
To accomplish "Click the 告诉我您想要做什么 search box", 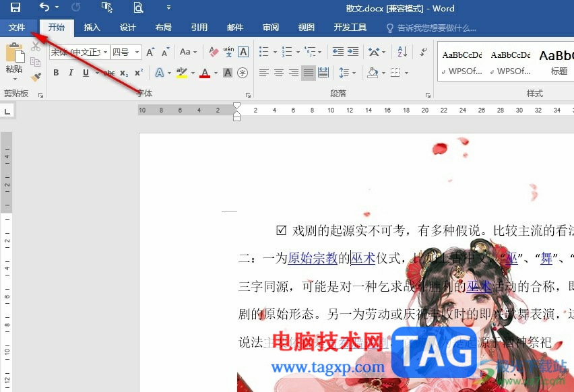I will [x=432, y=28].
